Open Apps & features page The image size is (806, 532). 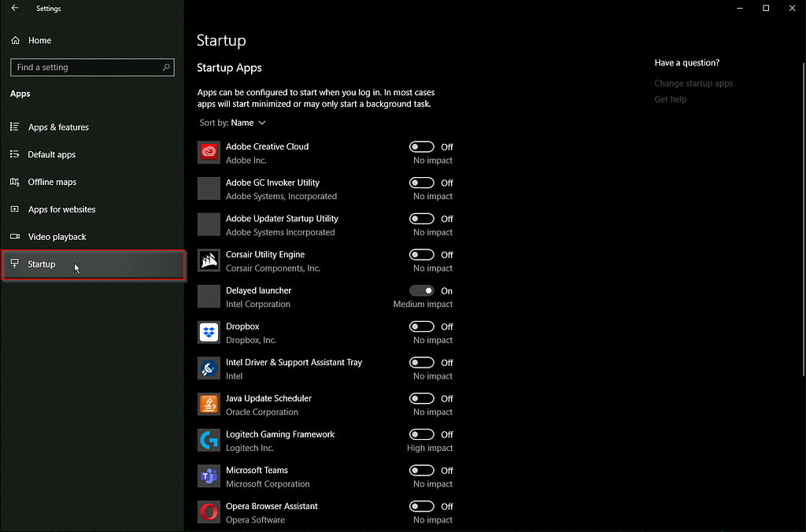(93, 127)
